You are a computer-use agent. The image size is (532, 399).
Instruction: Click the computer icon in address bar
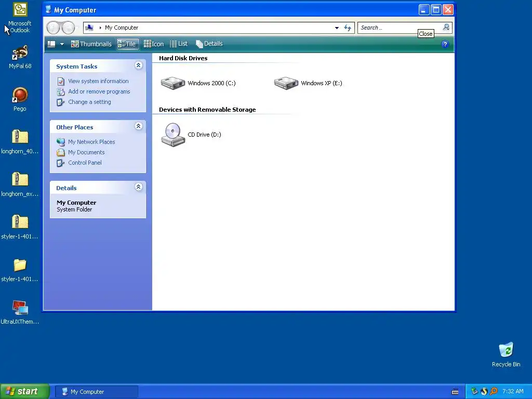[89, 28]
